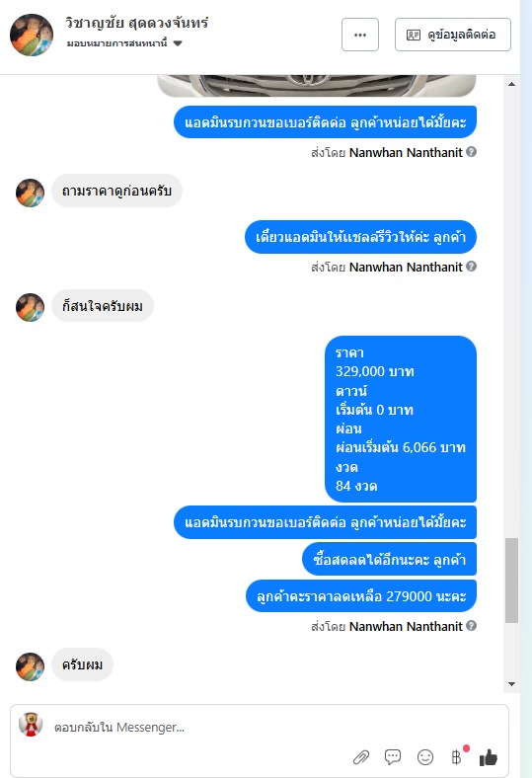Click the ดูข้อมูลติดต่อ contact info button
532x778 pixels.
coord(453,35)
